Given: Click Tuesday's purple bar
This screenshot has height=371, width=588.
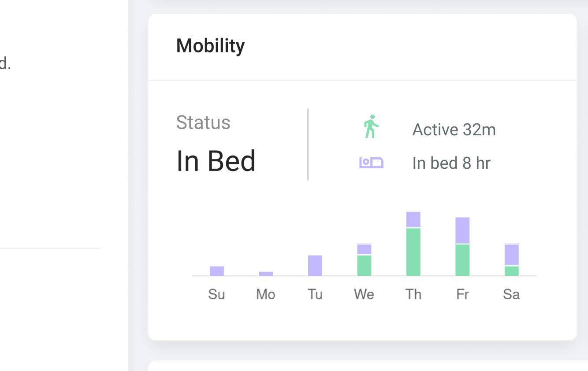Looking at the screenshot, I should point(315,265).
